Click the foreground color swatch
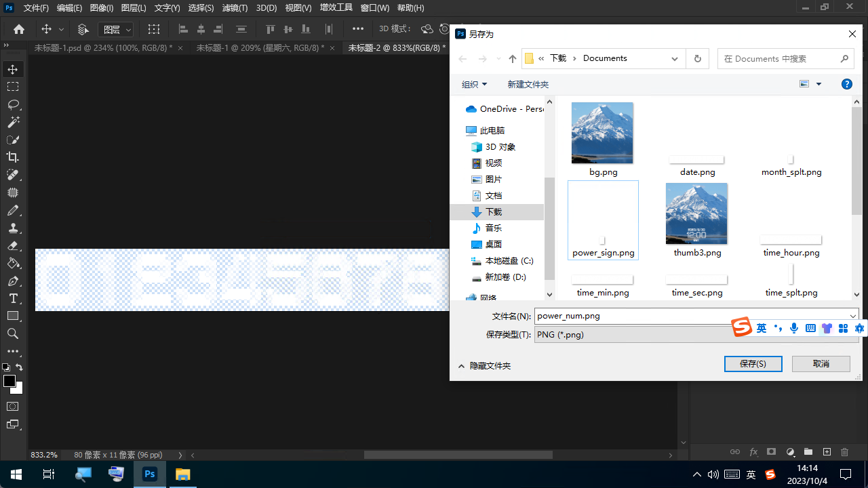 click(9, 381)
